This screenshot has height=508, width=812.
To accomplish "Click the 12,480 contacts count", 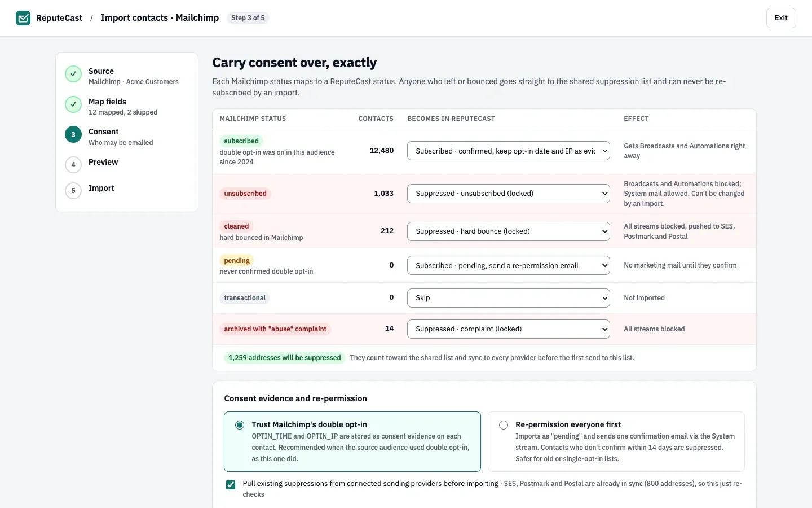I will click(x=382, y=151).
